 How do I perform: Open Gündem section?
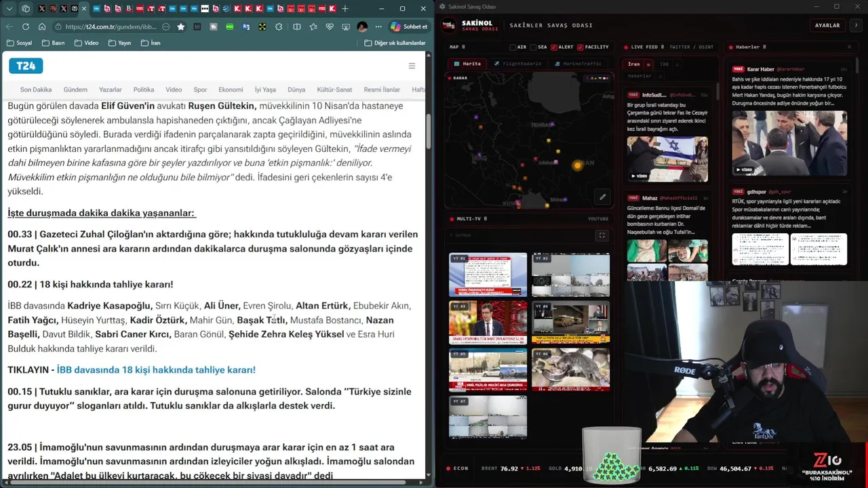coord(75,89)
